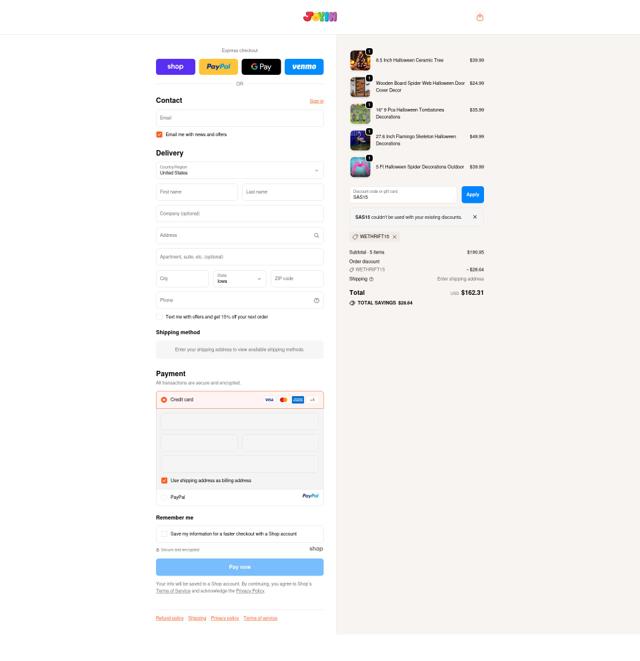Click the Email input field
Screen dimensions: 640x661
239,118
